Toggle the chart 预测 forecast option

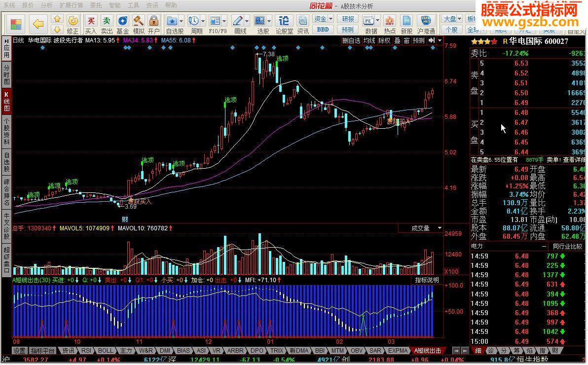coord(418,40)
